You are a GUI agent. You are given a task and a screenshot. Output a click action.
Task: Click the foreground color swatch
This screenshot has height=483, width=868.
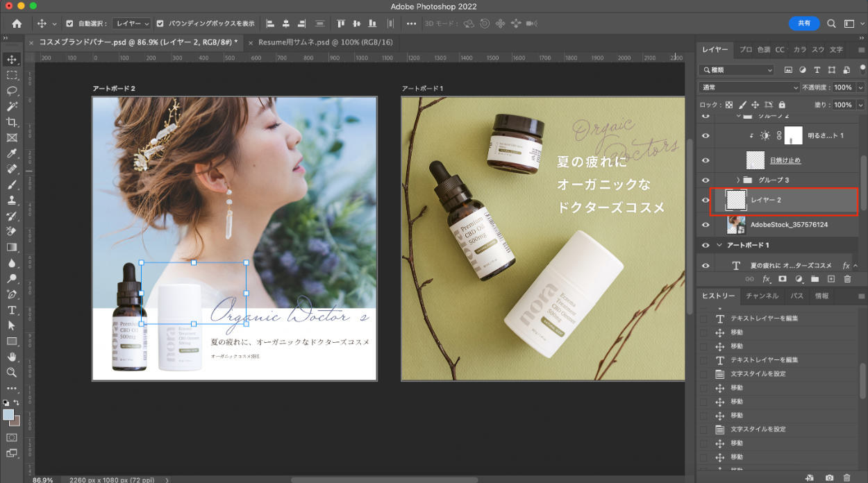[x=8, y=415]
